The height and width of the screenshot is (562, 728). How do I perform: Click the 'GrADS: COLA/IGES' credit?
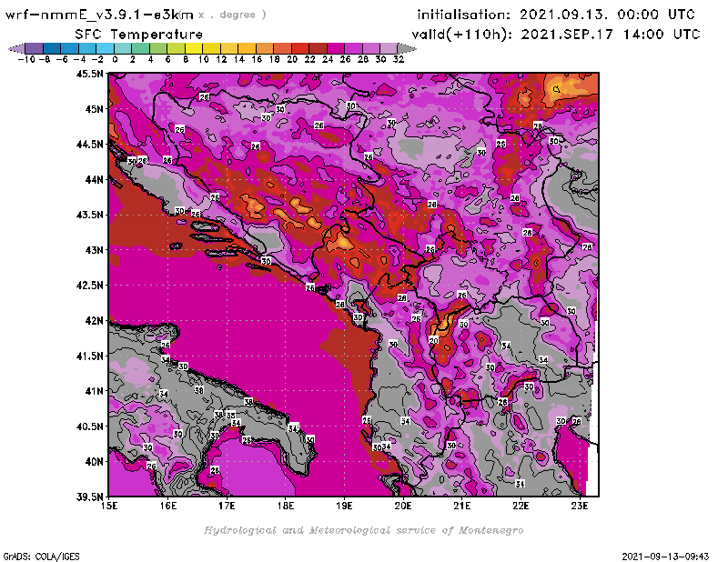pyautogui.click(x=41, y=557)
